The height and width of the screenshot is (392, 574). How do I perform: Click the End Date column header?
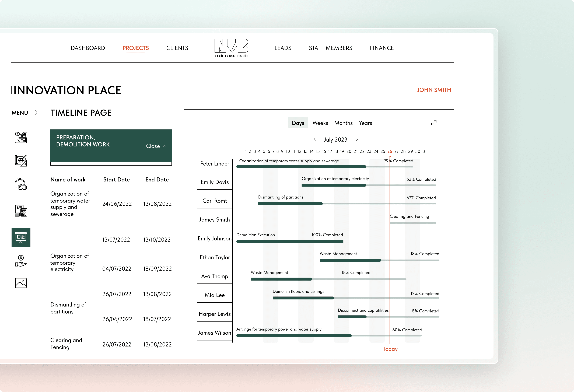[157, 180]
